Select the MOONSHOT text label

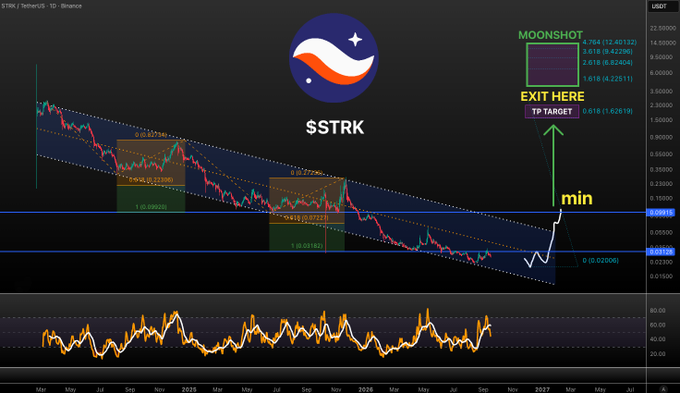pos(550,35)
